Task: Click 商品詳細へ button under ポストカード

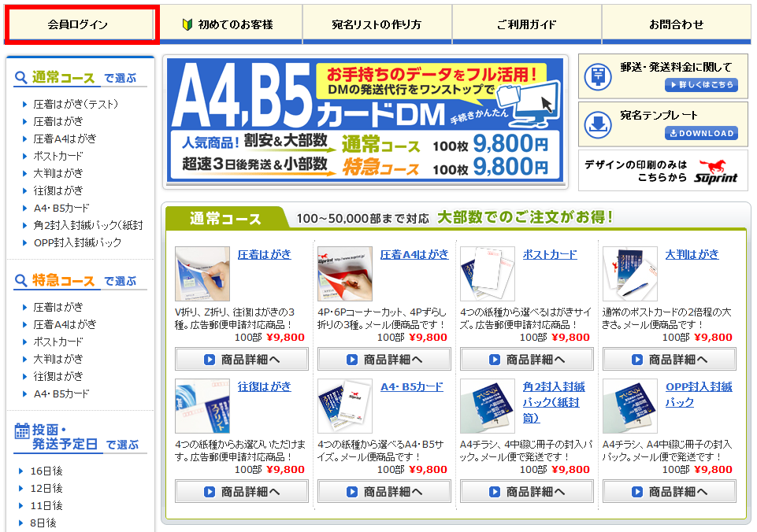Action: pos(527,360)
